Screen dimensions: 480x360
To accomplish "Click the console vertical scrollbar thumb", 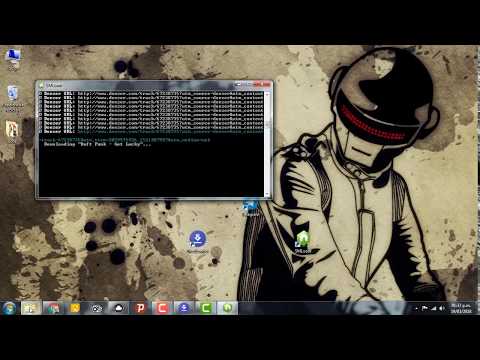I will point(267,125).
